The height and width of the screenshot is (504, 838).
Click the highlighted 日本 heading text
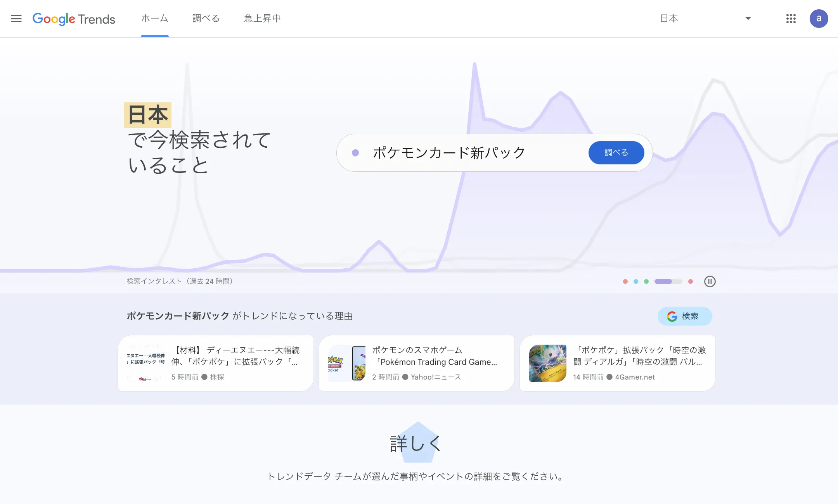tap(148, 115)
